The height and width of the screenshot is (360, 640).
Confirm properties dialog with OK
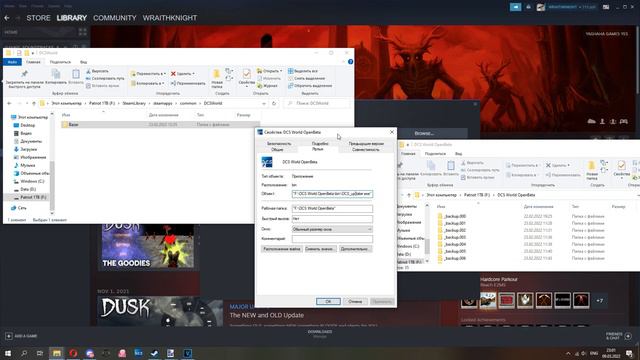(328, 302)
